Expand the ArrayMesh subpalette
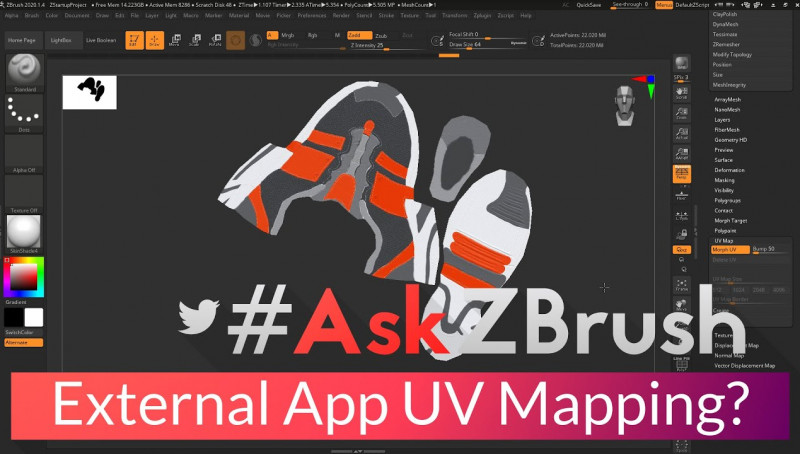This screenshot has height=454, width=800. 728,99
